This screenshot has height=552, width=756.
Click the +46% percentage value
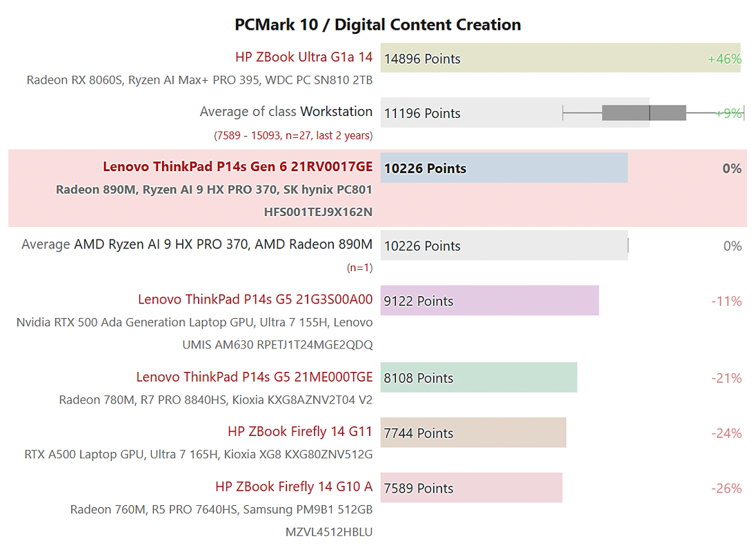point(724,59)
